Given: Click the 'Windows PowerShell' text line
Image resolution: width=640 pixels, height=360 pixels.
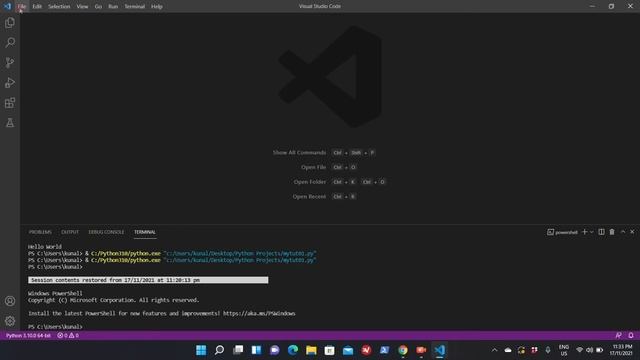Looking at the screenshot, I should tap(55, 293).
